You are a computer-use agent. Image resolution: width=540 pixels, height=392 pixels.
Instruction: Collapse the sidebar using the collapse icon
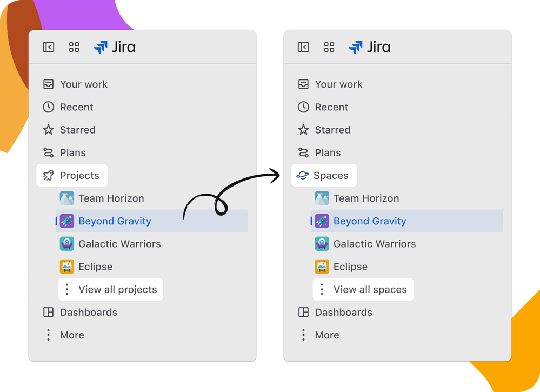(49, 47)
